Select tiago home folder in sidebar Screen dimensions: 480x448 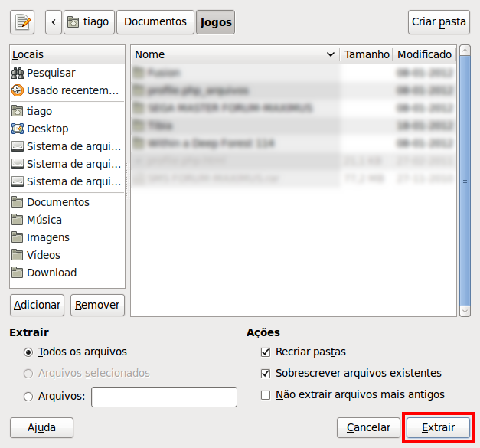(67, 111)
